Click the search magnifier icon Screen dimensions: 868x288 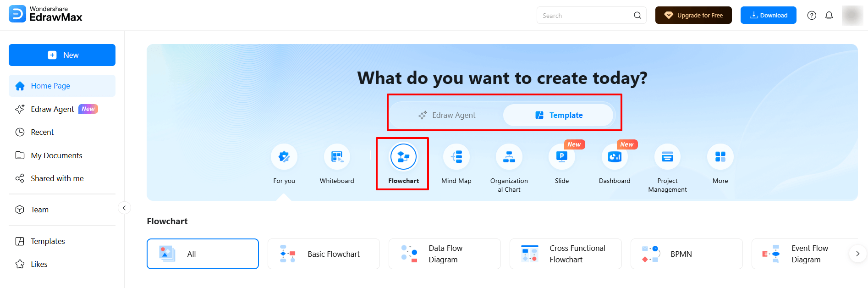637,16
